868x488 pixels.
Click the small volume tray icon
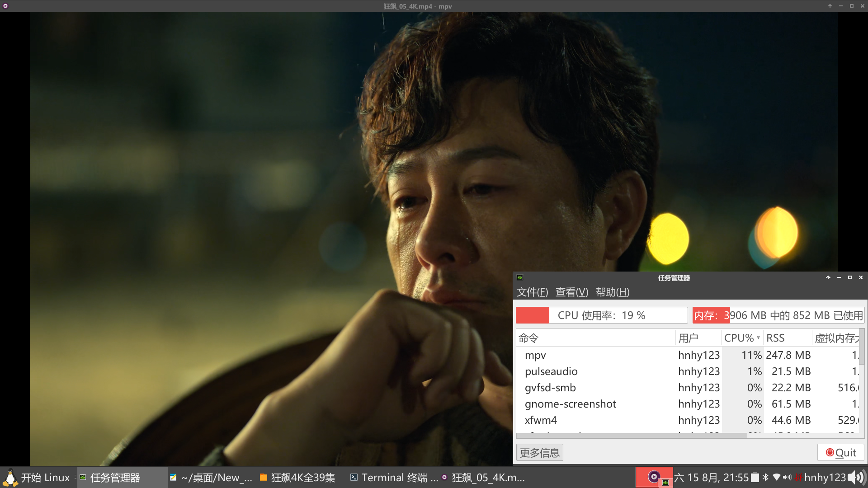(x=787, y=477)
